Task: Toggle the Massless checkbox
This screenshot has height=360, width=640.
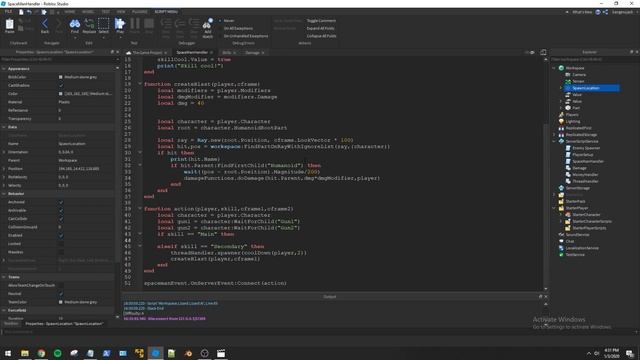Action: click(x=61, y=252)
